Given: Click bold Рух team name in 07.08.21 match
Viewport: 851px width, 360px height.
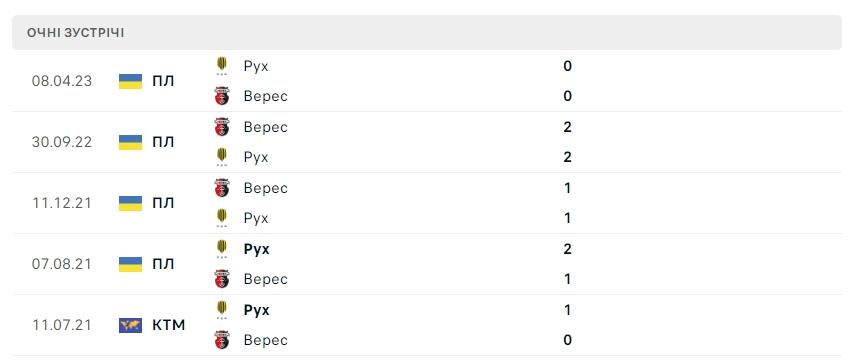Looking at the screenshot, I should click(257, 249).
